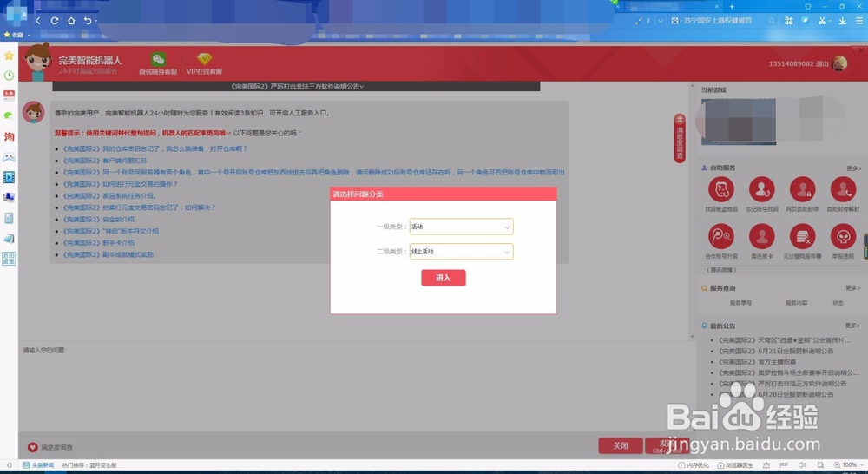868x474 pixels.
Task: Open the 微信随身客服 WeChat icon
Action: coord(158,59)
